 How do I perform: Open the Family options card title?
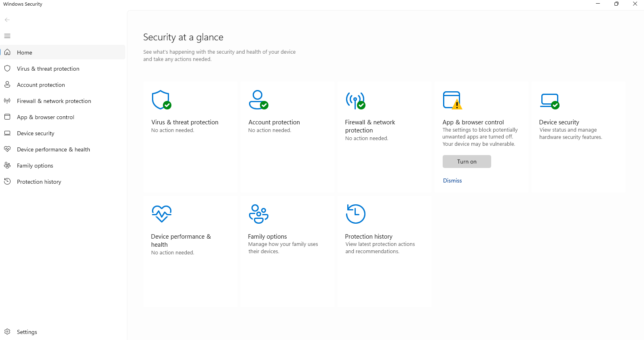(x=267, y=236)
